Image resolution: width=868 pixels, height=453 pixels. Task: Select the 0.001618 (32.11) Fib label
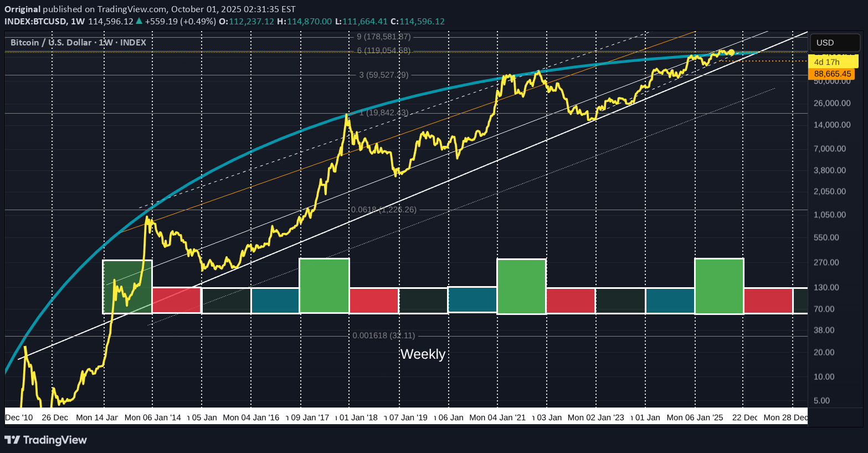(383, 335)
